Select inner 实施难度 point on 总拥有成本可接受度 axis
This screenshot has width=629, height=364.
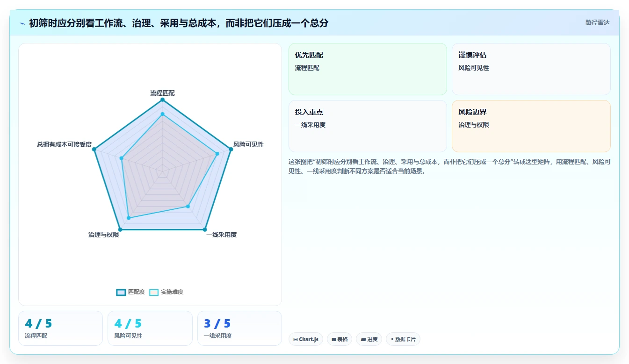[122, 158]
